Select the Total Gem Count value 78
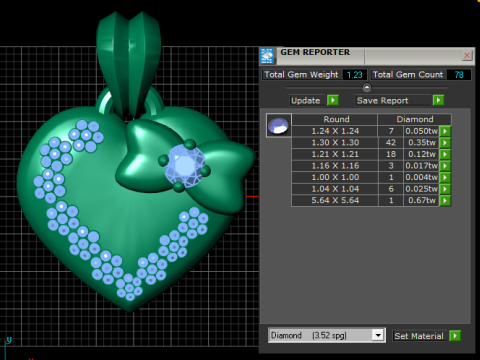The width and height of the screenshot is (480, 360). [x=459, y=75]
